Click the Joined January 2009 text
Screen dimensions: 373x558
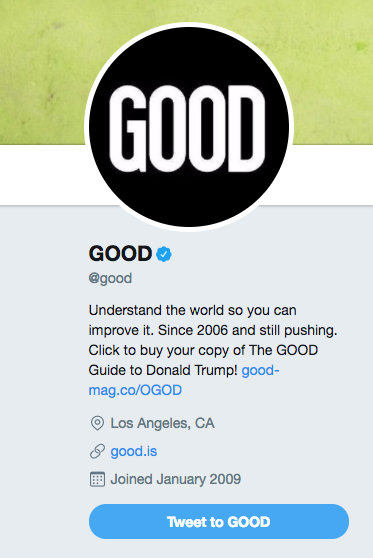tap(176, 479)
